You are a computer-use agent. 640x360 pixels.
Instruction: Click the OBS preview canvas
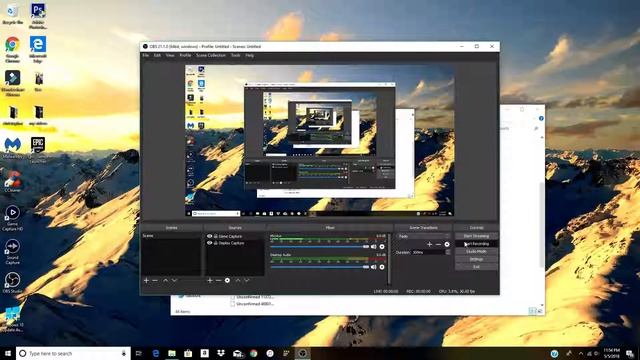(x=320, y=140)
